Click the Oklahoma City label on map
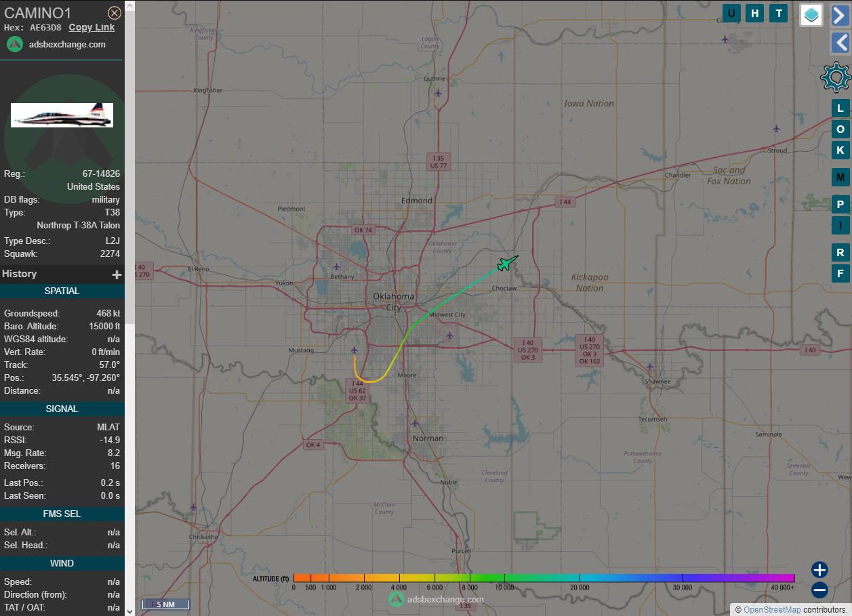 (x=393, y=302)
